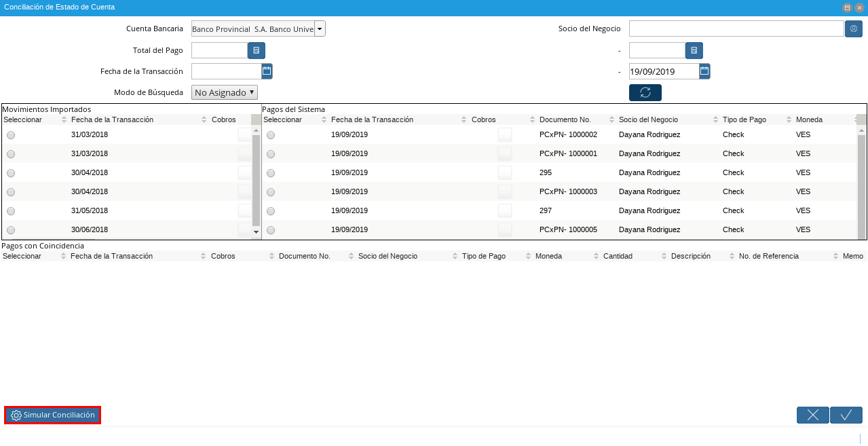Expand the Cuenta Bancaria dropdown
Viewport: 868px width, 446px height.
pyautogui.click(x=320, y=29)
